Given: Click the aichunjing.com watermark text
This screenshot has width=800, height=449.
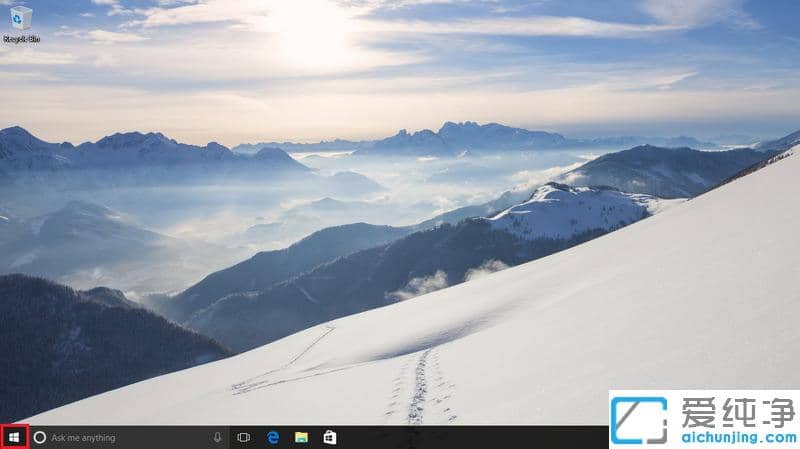Looking at the screenshot, I should [x=738, y=437].
